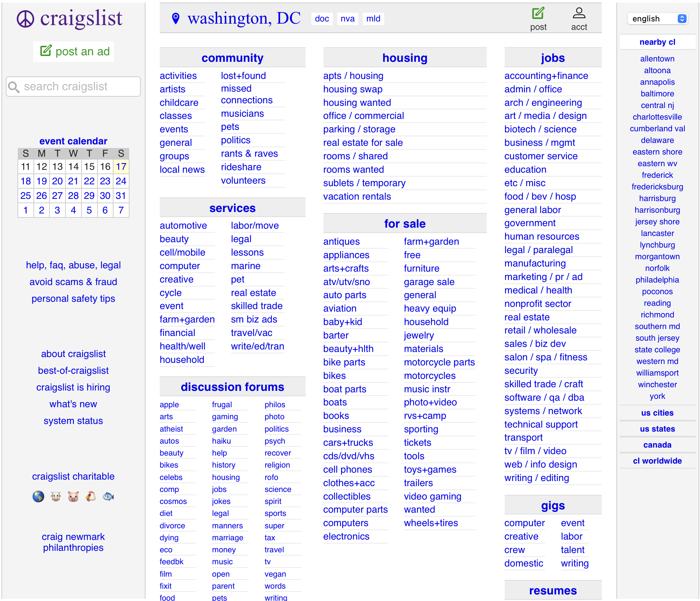Image resolution: width=700 pixels, height=601 pixels.
Task: Click the green post an ad button
Action: point(73,52)
